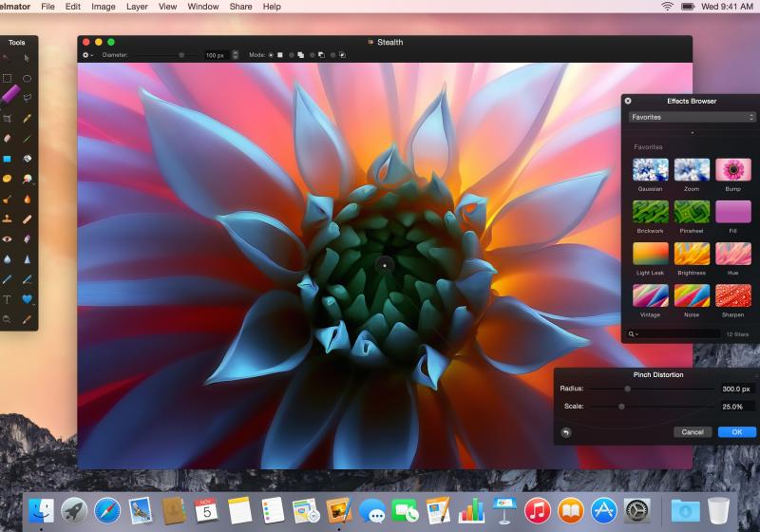Choose the Light Leak effect thumbnail
This screenshot has width=760, height=532.
(651, 254)
